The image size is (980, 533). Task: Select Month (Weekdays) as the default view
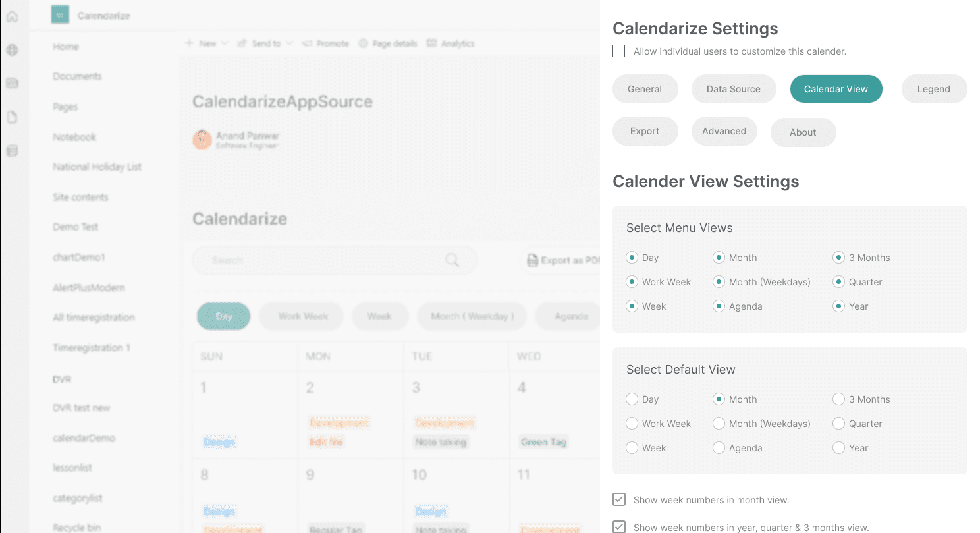pos(719,424)
